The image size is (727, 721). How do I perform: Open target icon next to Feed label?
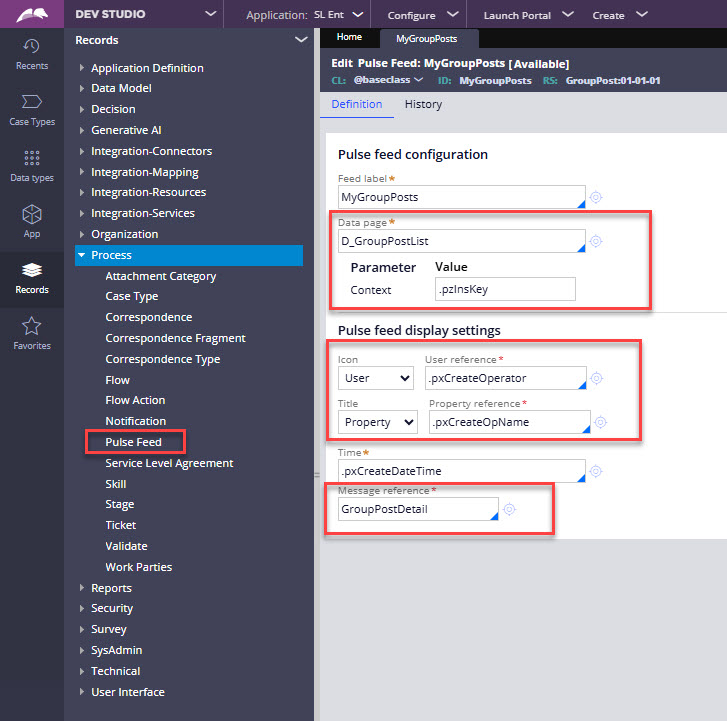(596, 198)
